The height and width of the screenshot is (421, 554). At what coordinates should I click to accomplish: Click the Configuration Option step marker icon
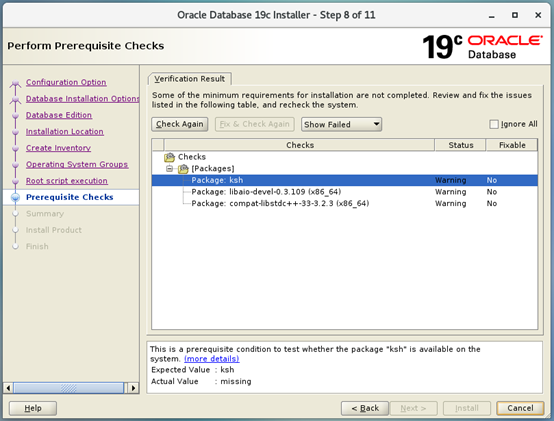(x=15, y=83)
